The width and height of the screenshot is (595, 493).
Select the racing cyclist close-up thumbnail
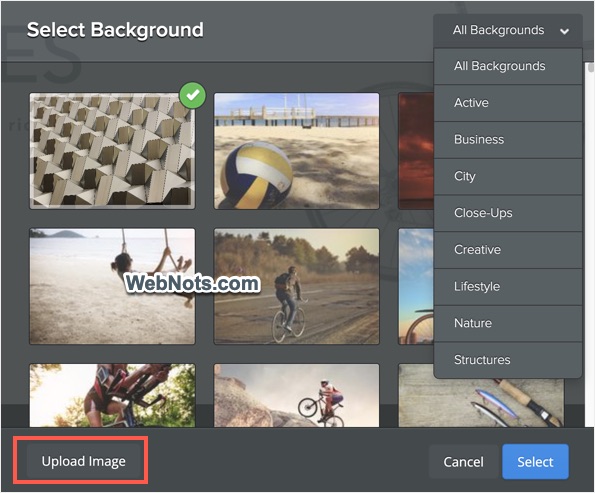[112, 395]
